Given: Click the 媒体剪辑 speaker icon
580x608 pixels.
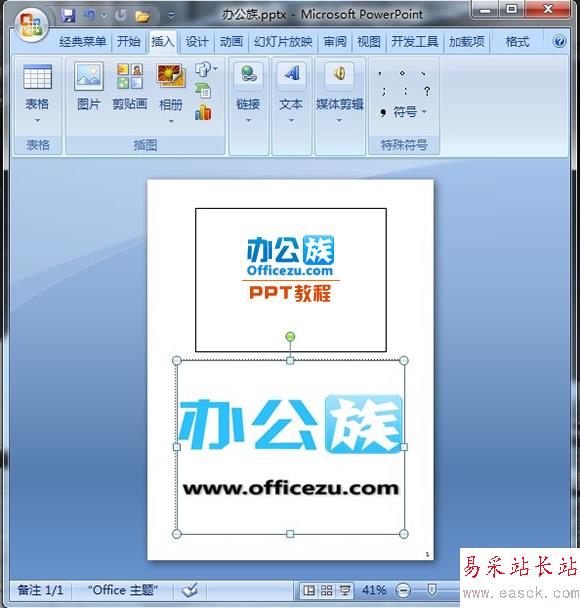Looking at the screenshot, I should pos(340,74).
